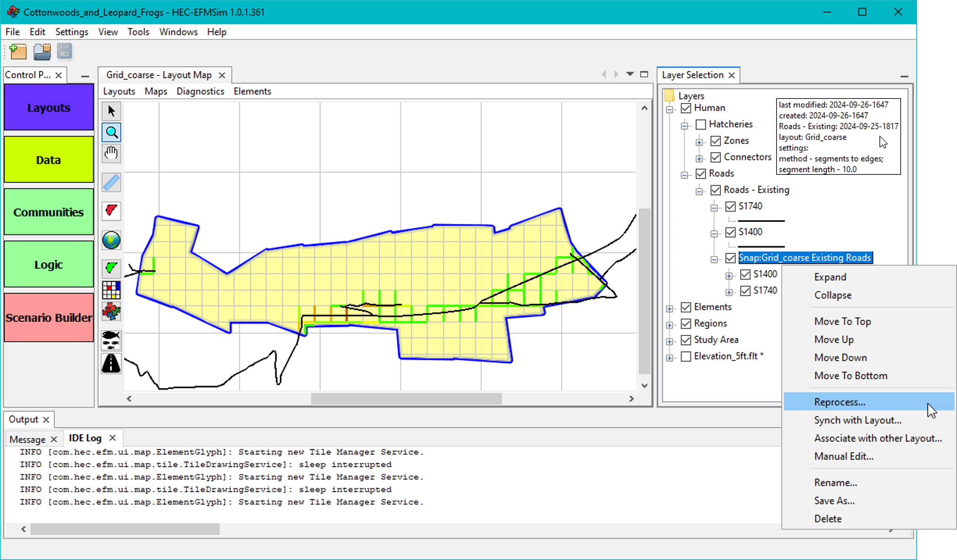Uncheck the Zones layer checkbox
957x560 pixels.
pyautogui.click(x=715, y=141)
